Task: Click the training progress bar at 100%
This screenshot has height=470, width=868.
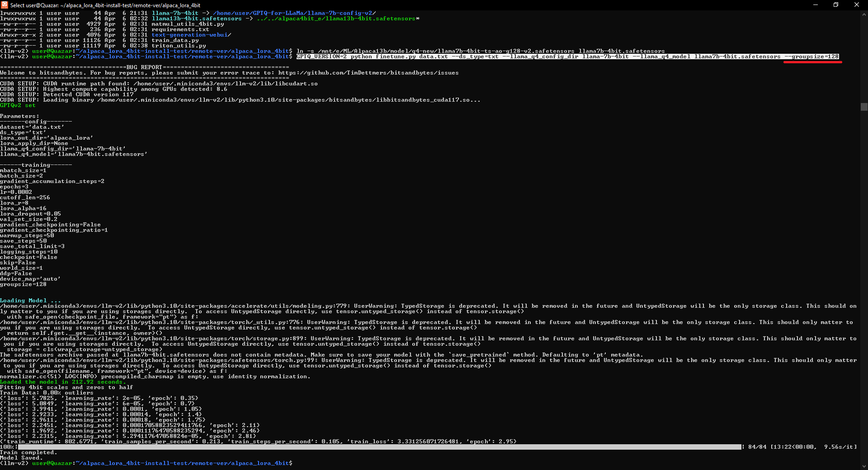Action: tap(380, 447)
